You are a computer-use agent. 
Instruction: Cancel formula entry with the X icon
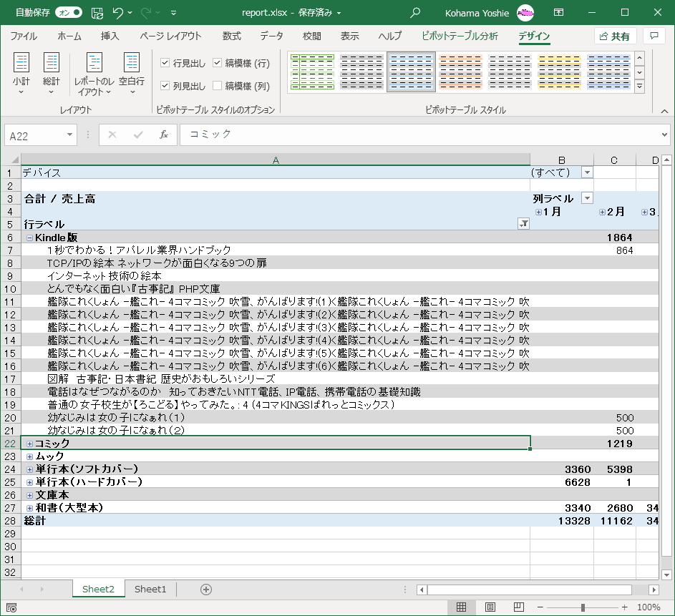pyautogui.click(x=112, y=135)
